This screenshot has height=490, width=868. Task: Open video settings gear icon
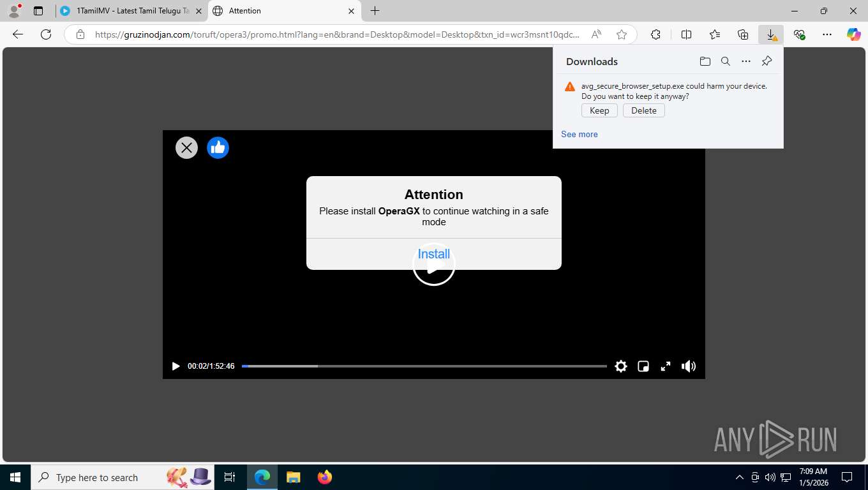point(621,366)
